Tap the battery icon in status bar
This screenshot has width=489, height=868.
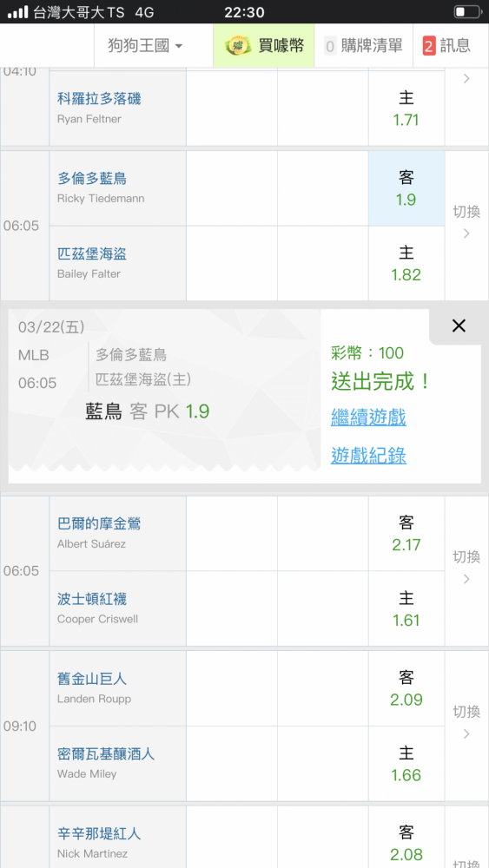tap(467, 11)
